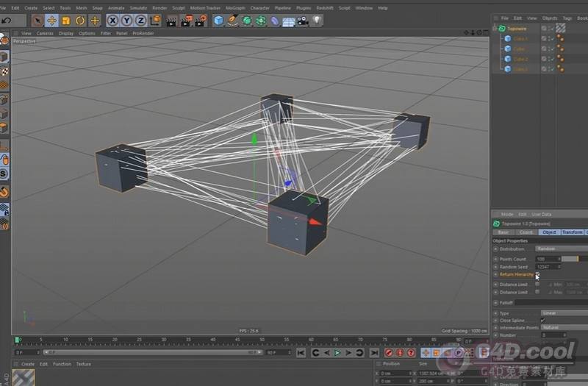
Task: Toggle the Z axis lock
Action: coord(140,21)
